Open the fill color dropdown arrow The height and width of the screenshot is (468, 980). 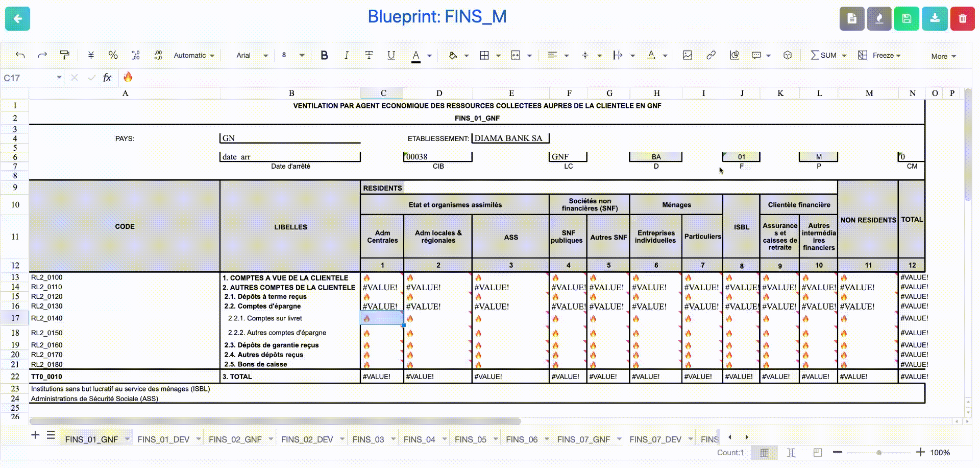point(466,56)
